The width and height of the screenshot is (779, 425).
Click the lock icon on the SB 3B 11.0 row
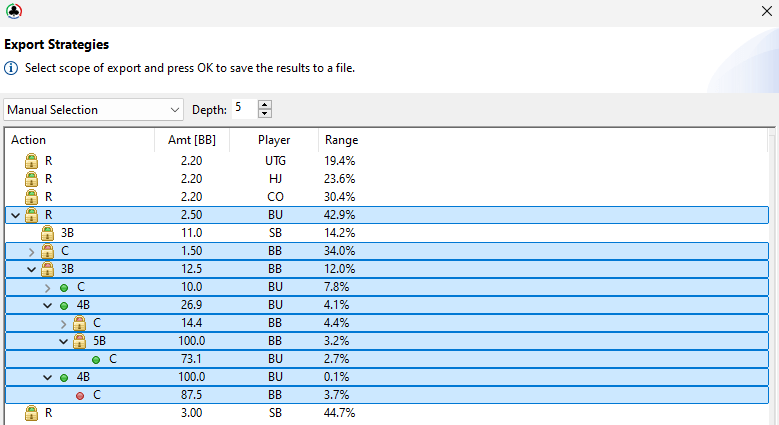pos(47,232)
